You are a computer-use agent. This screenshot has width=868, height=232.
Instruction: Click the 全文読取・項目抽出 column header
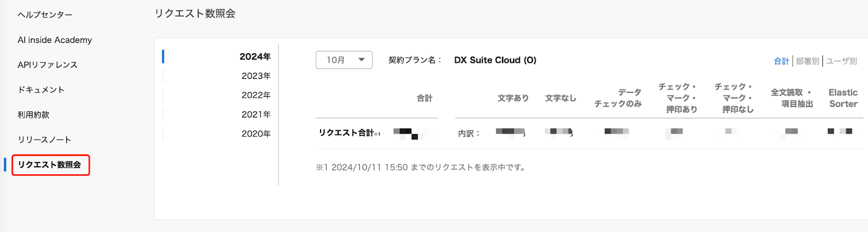792,98
